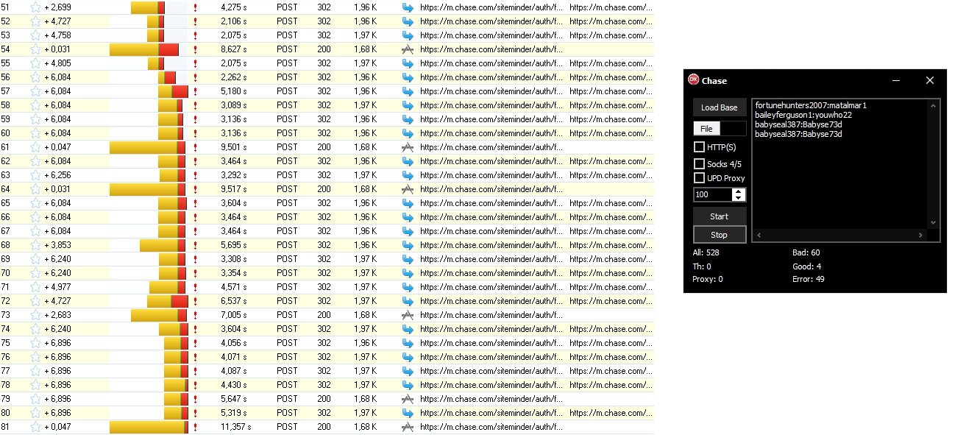Select the '9,517 s' duration cell
Viewport: 980px width, 435px height.
click(234, 189)
